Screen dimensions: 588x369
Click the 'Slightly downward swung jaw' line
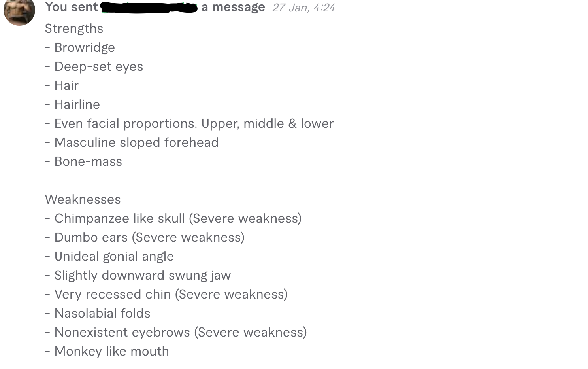click(x=138, y=275)
